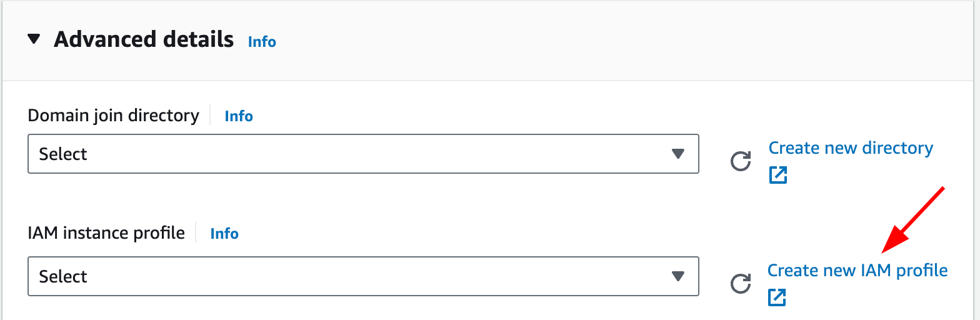Image resolution: width=980 pixels, height=320 pixels.
Task: Collapse the Advanced details section triangle
Action: (x=34, y=40)
